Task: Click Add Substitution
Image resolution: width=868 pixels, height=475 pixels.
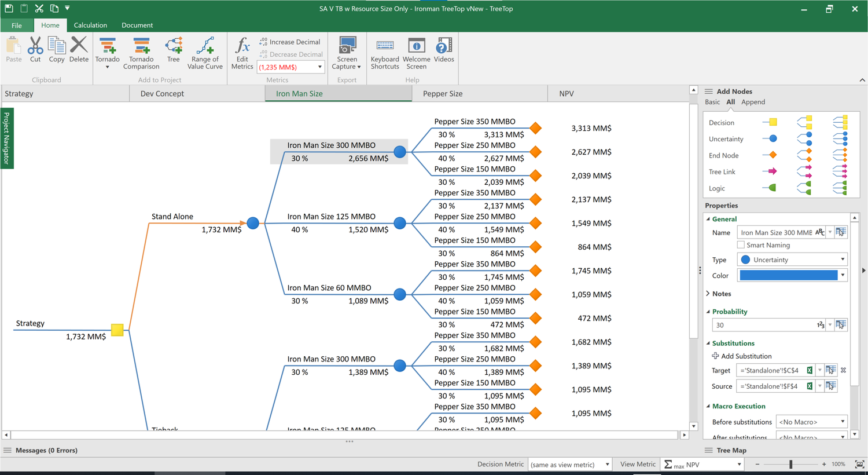Action: 741,356
